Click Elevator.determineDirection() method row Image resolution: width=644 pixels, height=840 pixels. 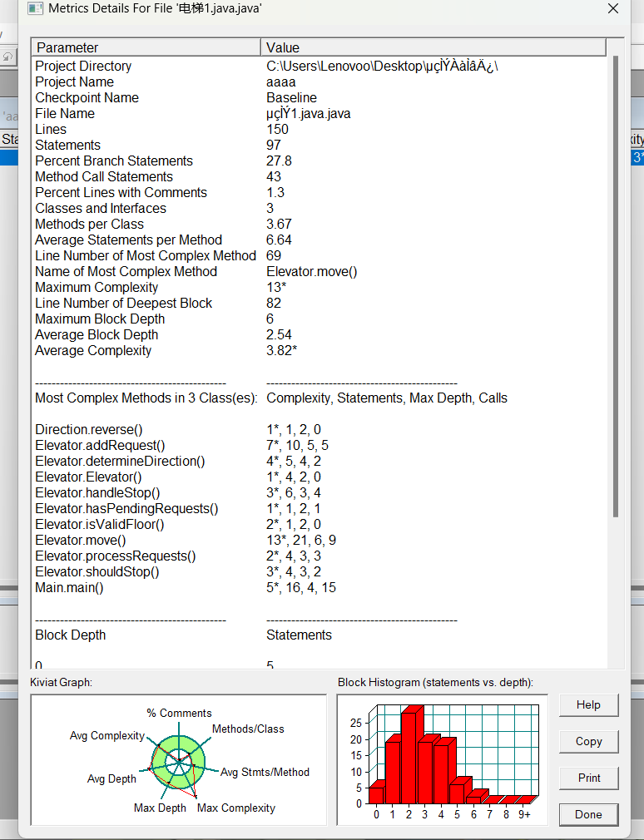tap(319, 462)
